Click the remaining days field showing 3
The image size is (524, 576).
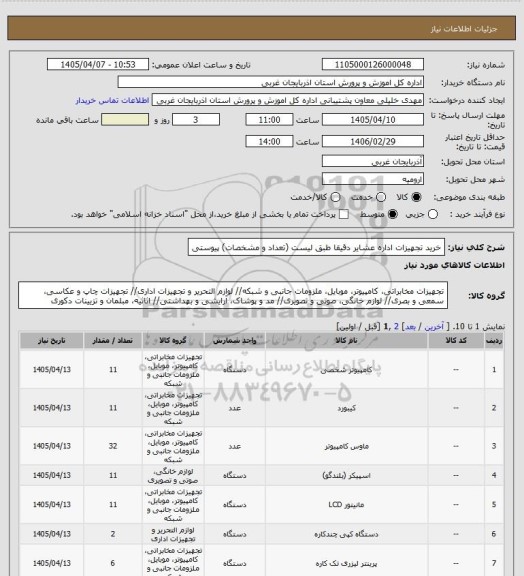click(x=196, y=120)
